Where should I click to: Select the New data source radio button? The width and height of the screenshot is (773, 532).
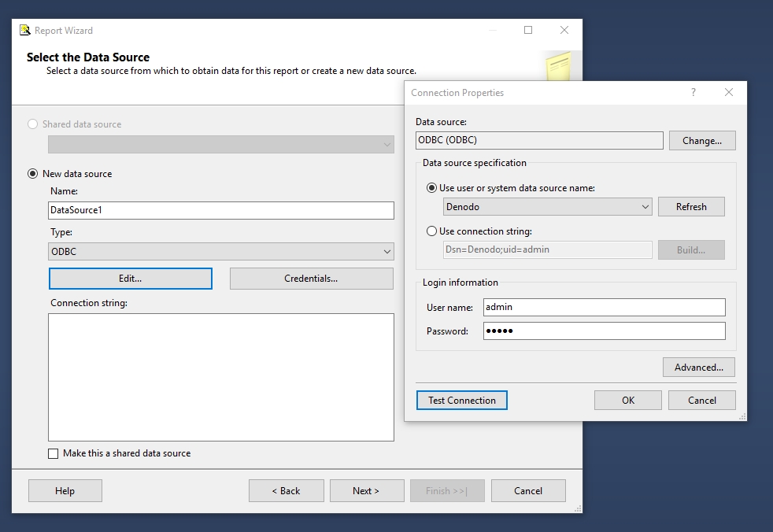click(32, 174)
